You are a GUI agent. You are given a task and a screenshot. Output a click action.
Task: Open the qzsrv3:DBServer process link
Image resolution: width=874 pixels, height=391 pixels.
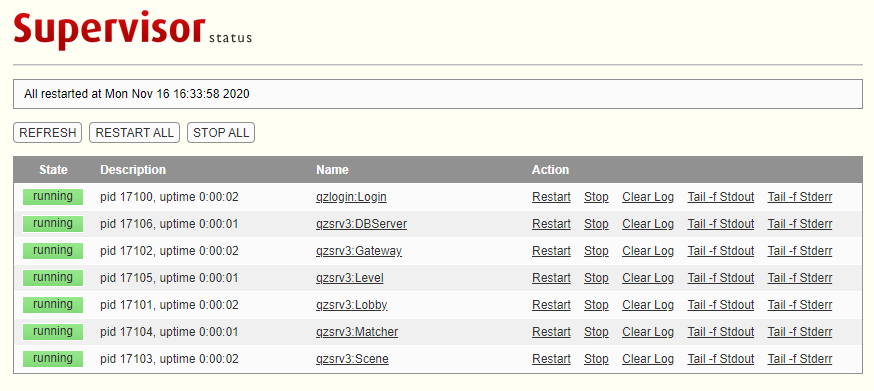[x=361, y=224]
